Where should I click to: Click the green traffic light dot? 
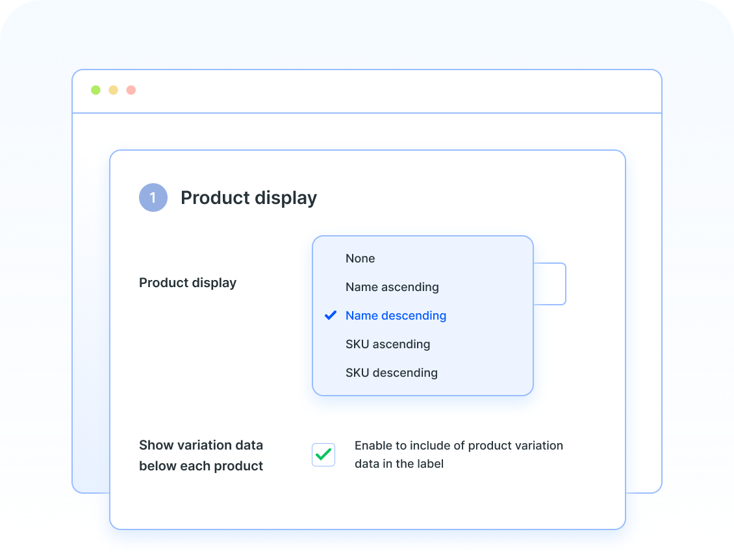coord(95,90)
